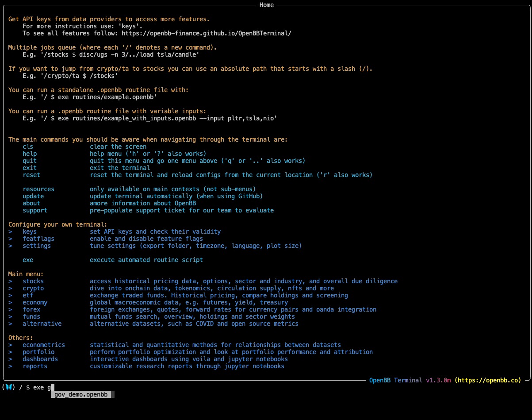Click the example with '--input pltr,tsla,nio'

[149, 118]
